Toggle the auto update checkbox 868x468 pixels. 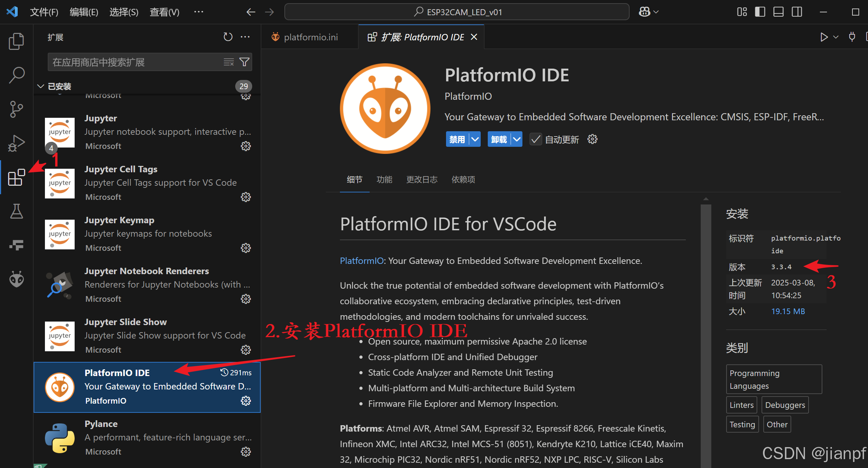tap(536, 139)
